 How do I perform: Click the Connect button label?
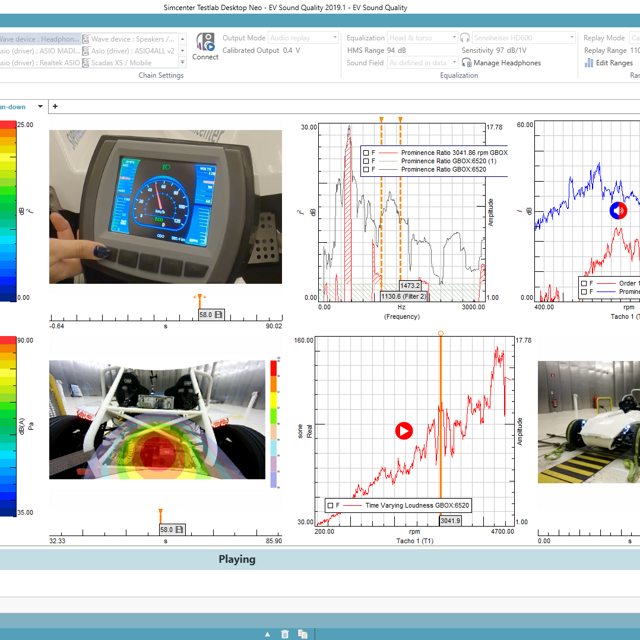(205, 57)
